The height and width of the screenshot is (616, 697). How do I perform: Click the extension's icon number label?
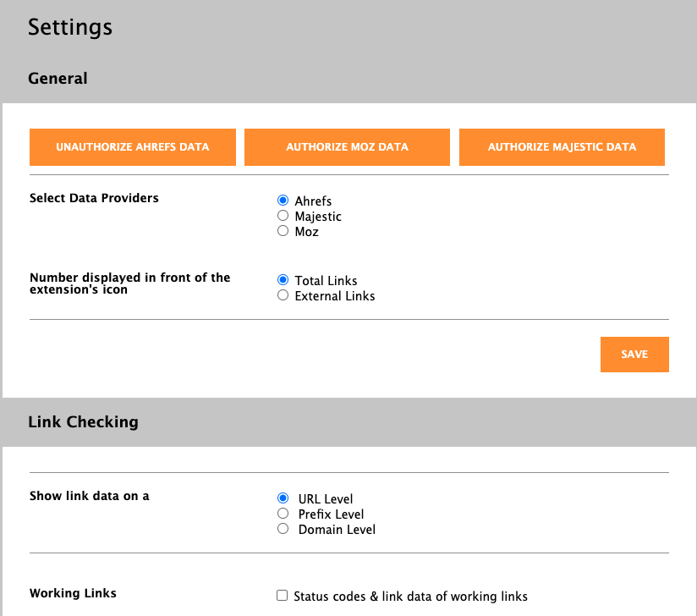tap(129, 283)
